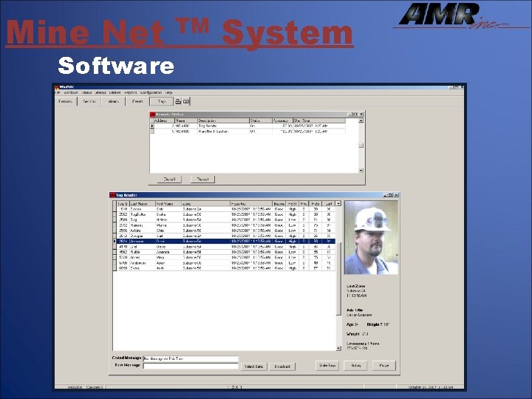Open the Windows menu
Screen dimensions: 532x399
(71, 92)
